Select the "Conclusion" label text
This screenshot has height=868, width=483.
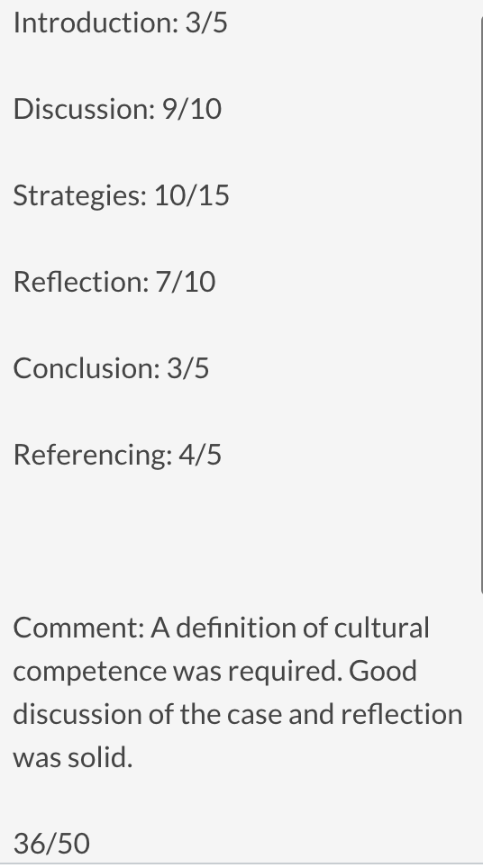pyautogui.click(x=87, y=368)
